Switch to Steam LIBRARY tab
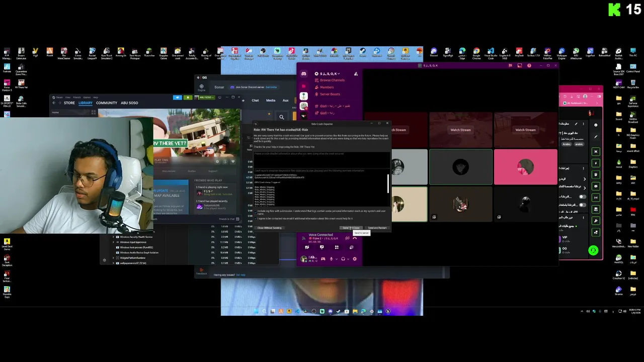644x362 pixels. [x=85, y=103]
